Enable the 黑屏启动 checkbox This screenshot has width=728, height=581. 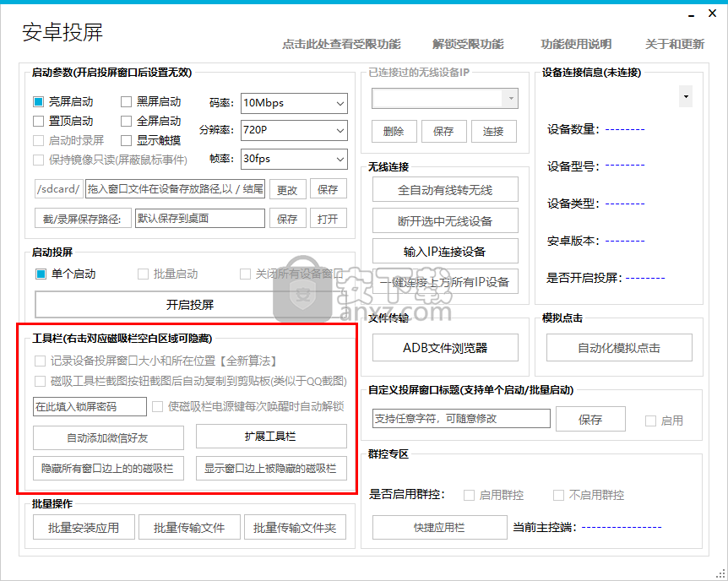click(127, 101)
